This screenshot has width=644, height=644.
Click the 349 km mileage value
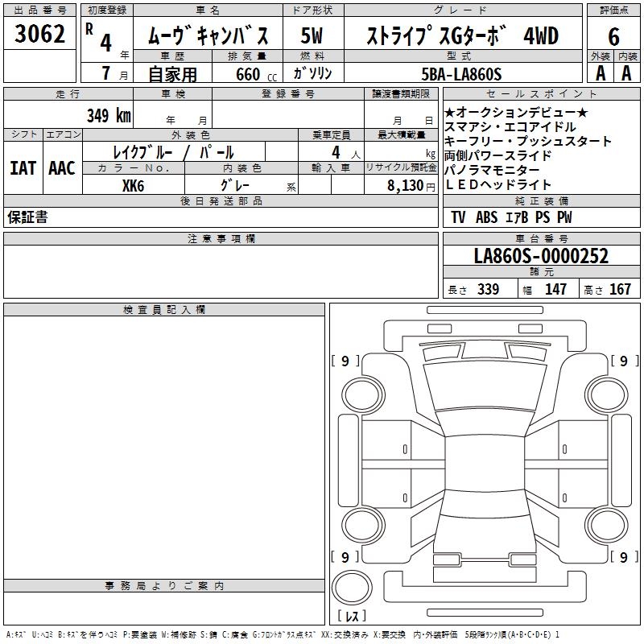(x=108, y=115)
